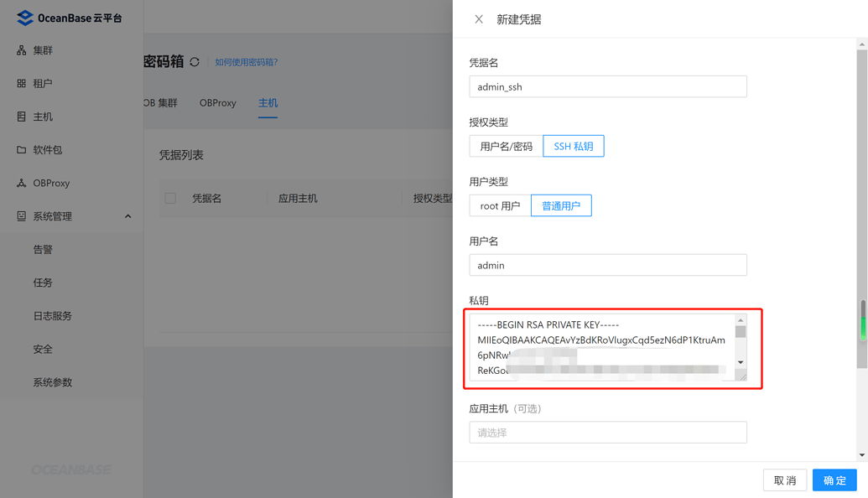
Task: Switch to the OBProxy tab
Action: [217, 103]
